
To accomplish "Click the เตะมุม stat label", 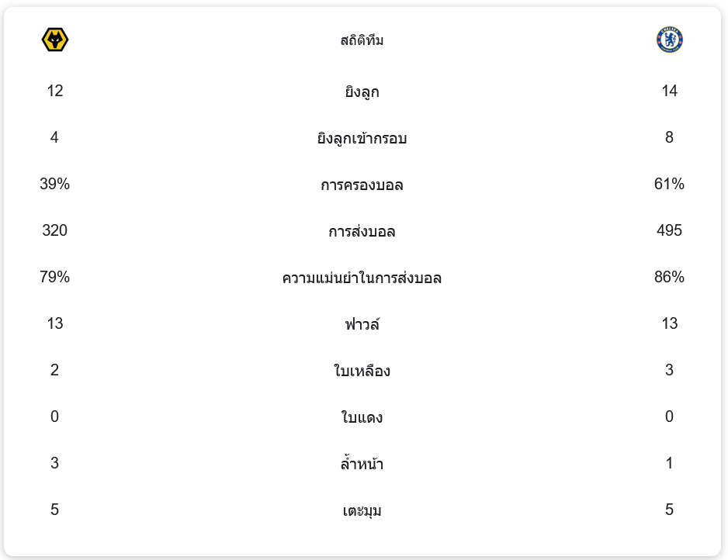I will [x=362, y=510].
